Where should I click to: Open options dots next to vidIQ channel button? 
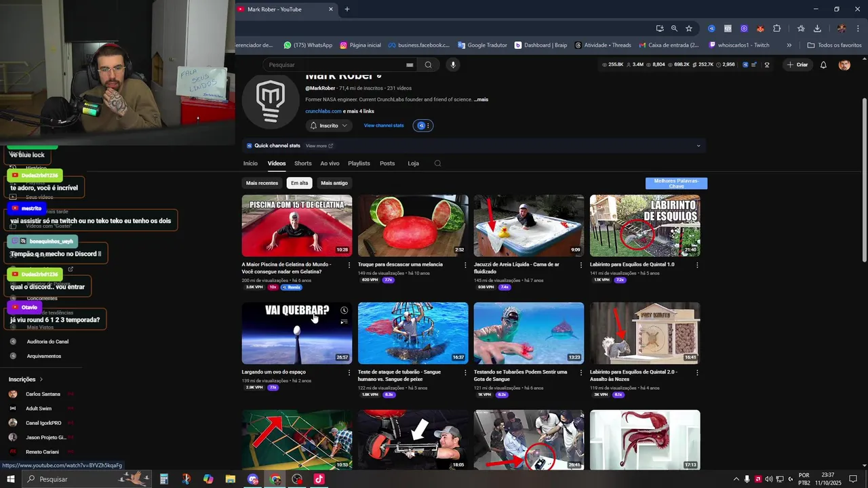[x=428, y=125]
